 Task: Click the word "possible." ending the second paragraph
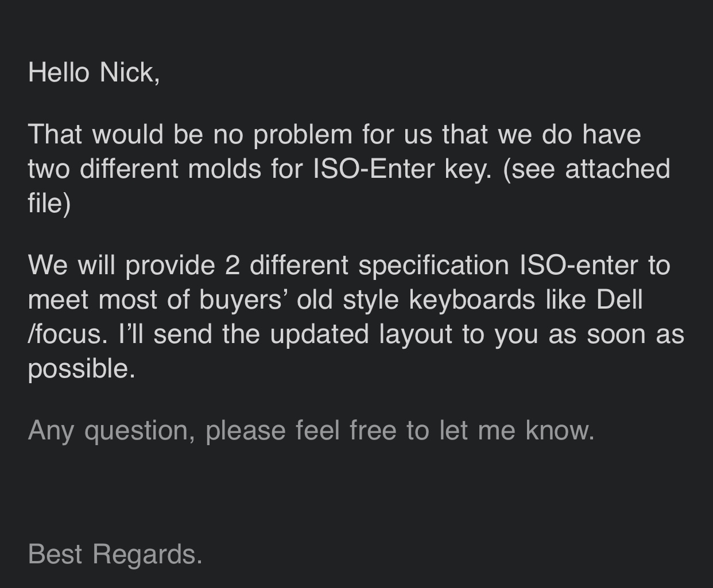tap(82, 368)
